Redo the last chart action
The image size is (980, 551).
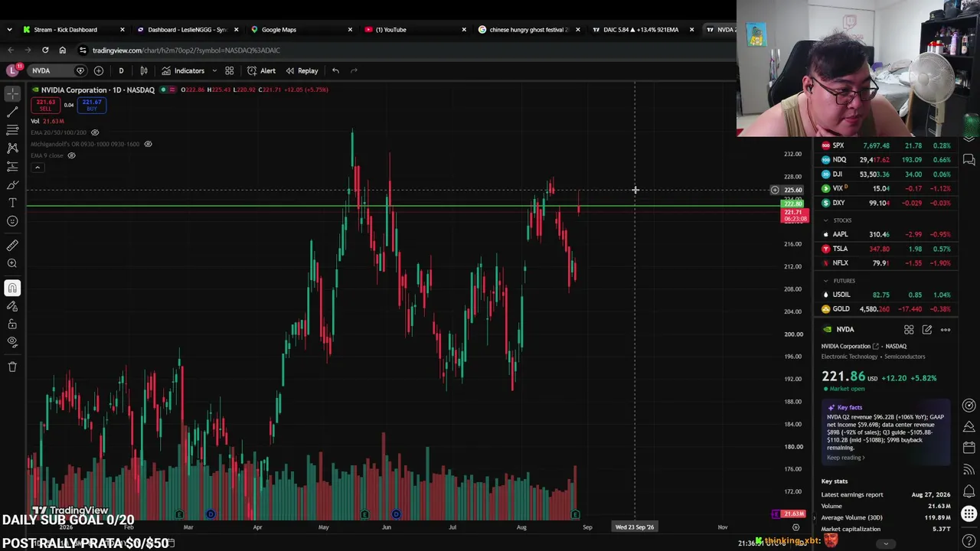click(x=354, y=70)
